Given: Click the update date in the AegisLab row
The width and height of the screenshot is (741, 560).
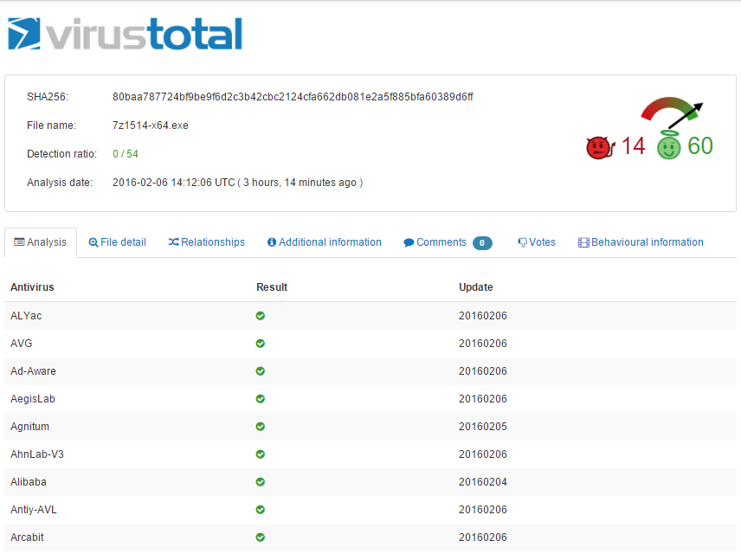Looking at the screenshot, I should (482, 399).
